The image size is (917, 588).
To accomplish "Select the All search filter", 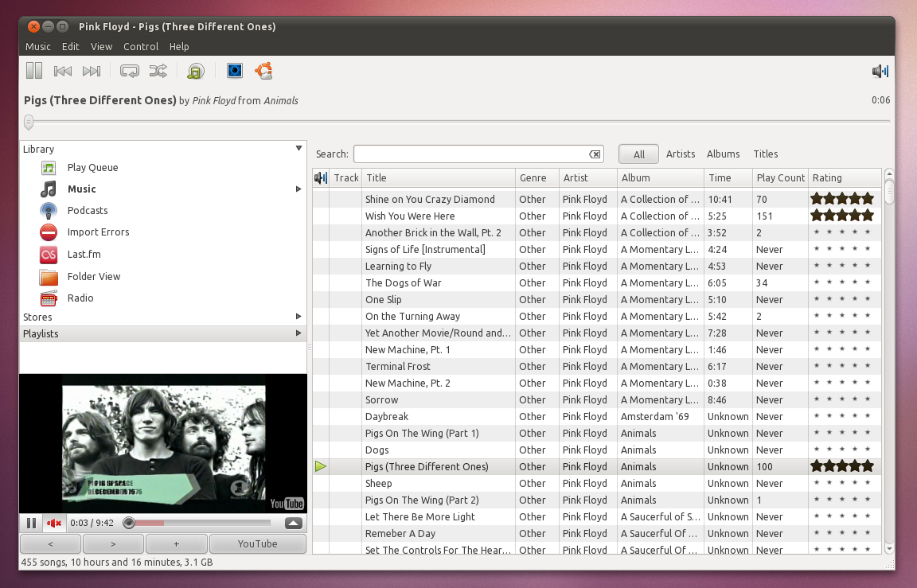I will (638, 154).
